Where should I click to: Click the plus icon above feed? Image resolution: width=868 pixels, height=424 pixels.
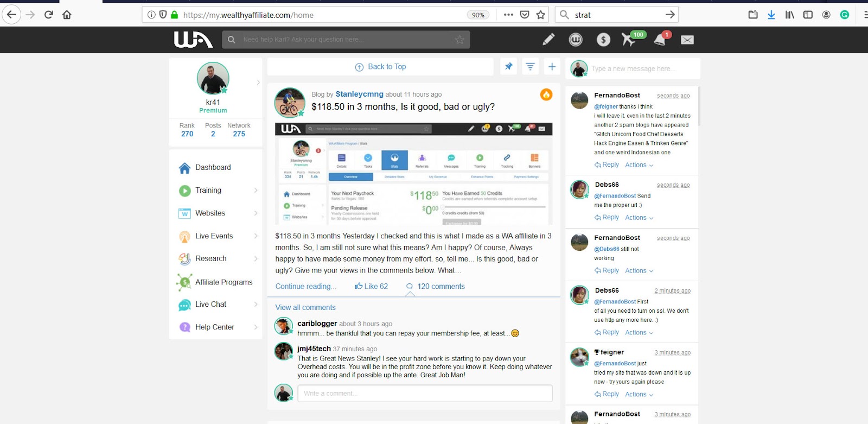pos(552,67)
